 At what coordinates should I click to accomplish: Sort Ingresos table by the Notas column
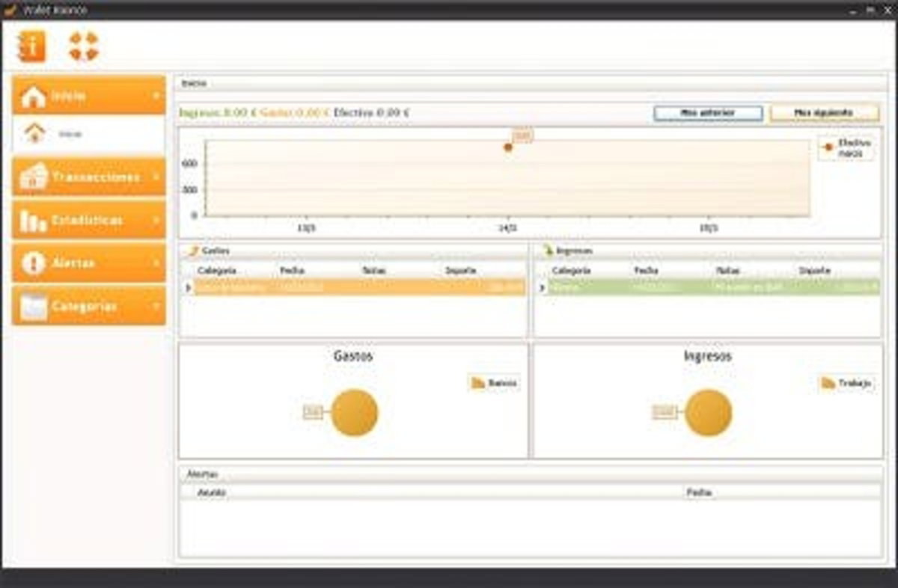click(x=727, y=270)
